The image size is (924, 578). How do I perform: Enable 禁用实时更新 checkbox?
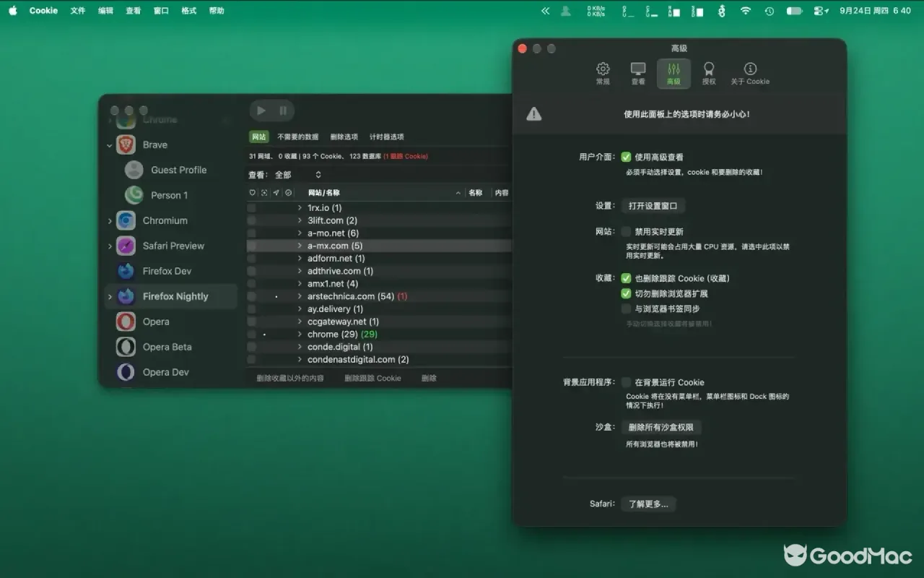pyautogui.click(x=626, y=232)
